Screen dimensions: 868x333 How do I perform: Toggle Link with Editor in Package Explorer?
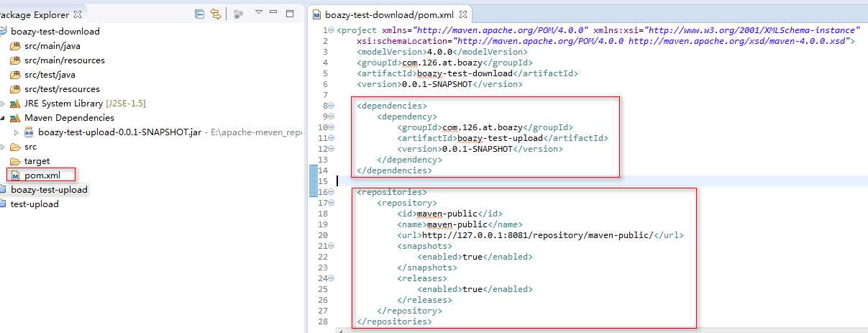click(216, 14)
